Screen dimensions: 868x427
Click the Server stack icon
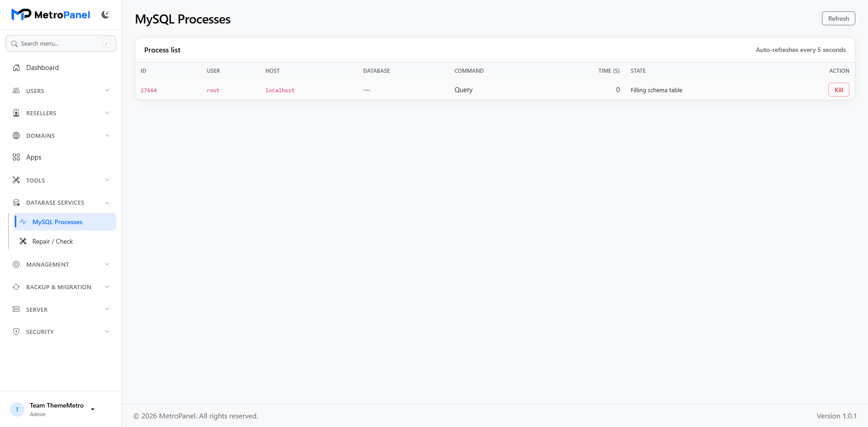click(x=16, y=309)
